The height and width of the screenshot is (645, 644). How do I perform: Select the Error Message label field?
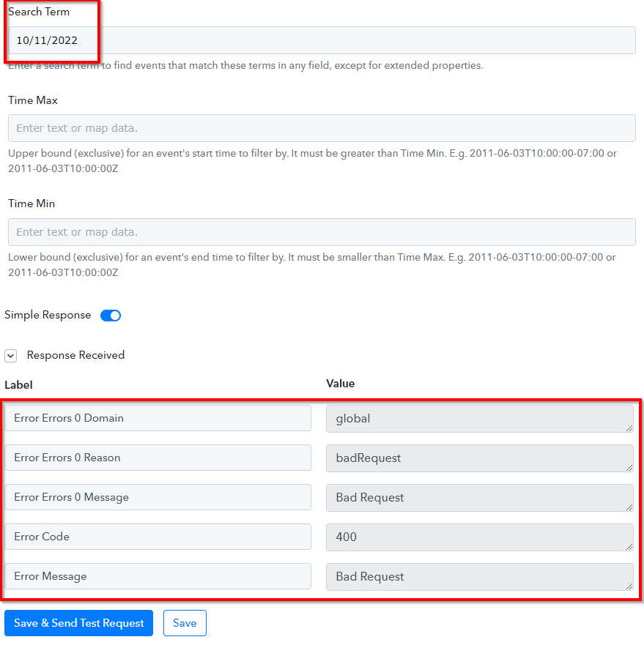coord(158,576)
